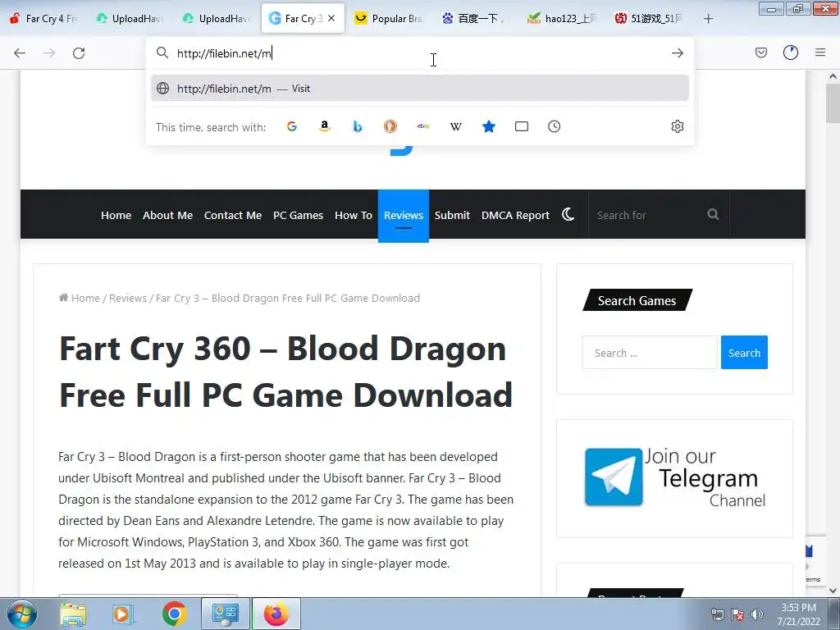
Task: Search this time with Amazon
Action: [x=325, y=126]
